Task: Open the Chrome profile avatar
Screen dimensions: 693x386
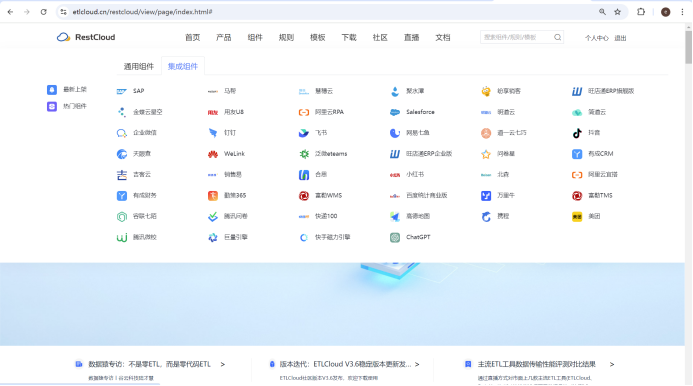Action: click(x=665, y=12)
